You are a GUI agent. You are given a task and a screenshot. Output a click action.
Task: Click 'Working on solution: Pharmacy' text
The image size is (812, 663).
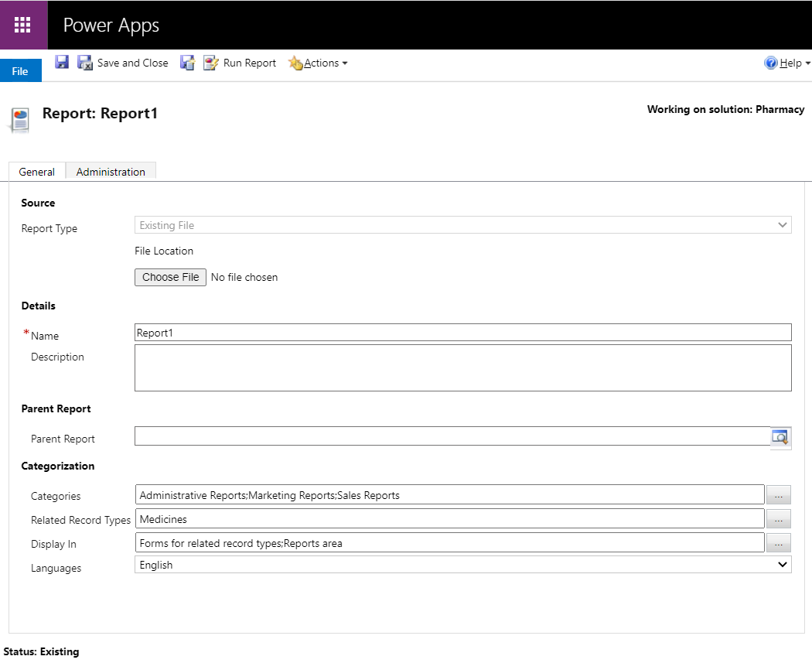(x=725, y=109)
